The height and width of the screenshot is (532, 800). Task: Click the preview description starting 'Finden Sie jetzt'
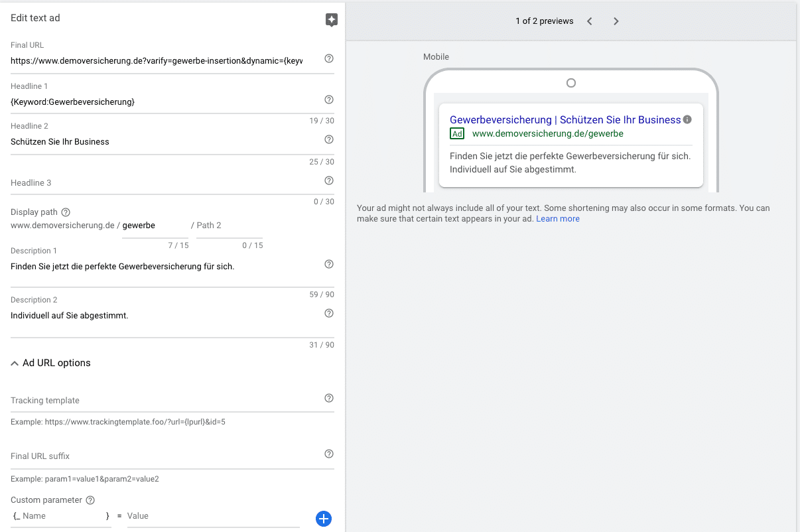point(570,163)
